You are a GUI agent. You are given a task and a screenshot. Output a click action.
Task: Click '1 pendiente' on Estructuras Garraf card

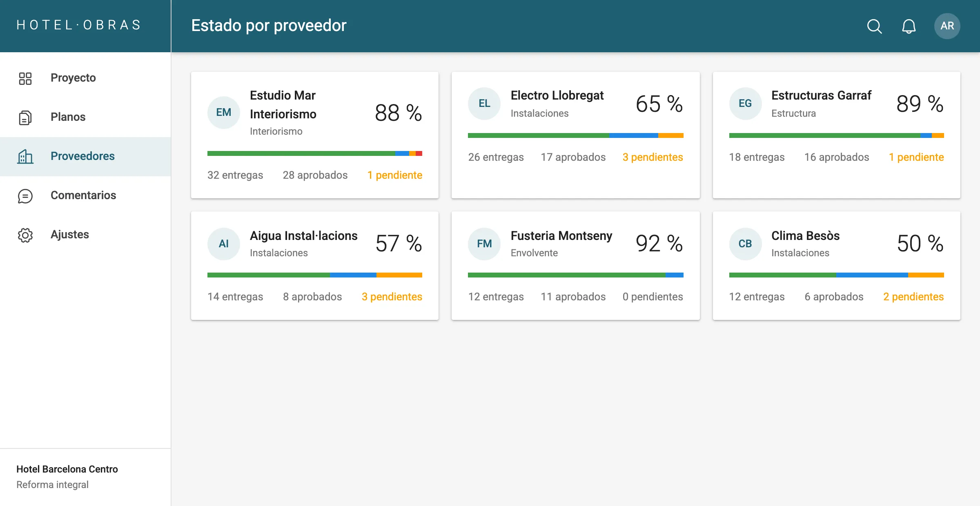916,157
